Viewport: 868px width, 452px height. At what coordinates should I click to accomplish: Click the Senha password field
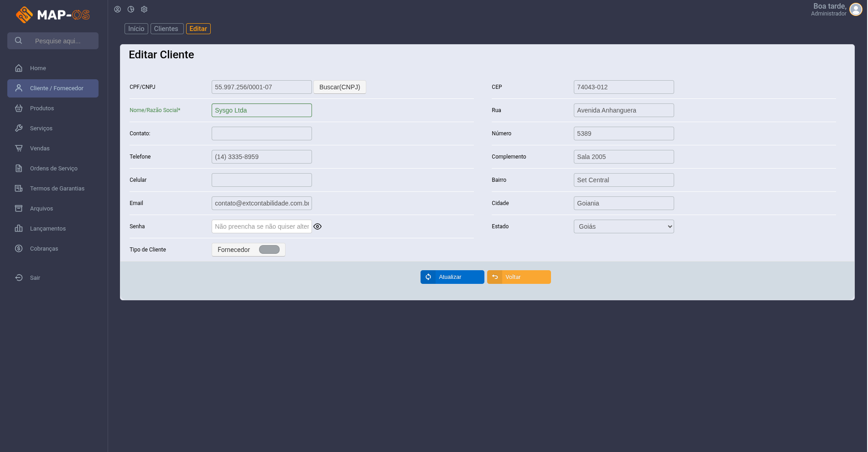click(262, 226)
